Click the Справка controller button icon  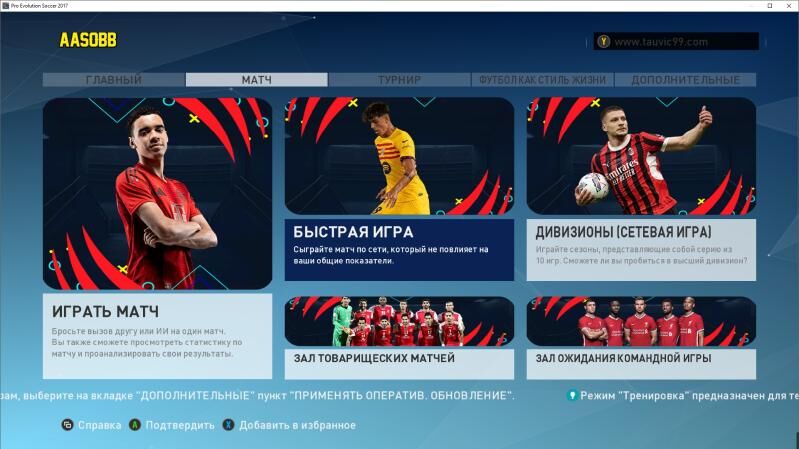pyautogui.click(x=67, y=425)
